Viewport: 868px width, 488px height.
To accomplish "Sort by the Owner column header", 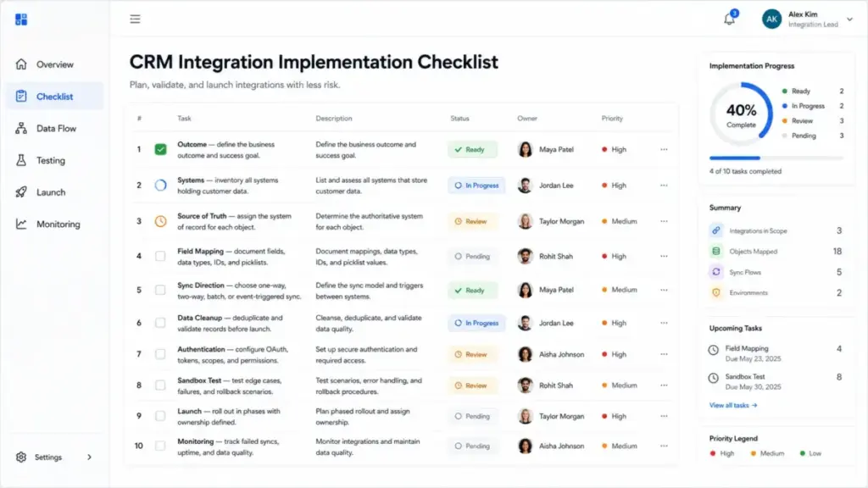I will point(527,119).
